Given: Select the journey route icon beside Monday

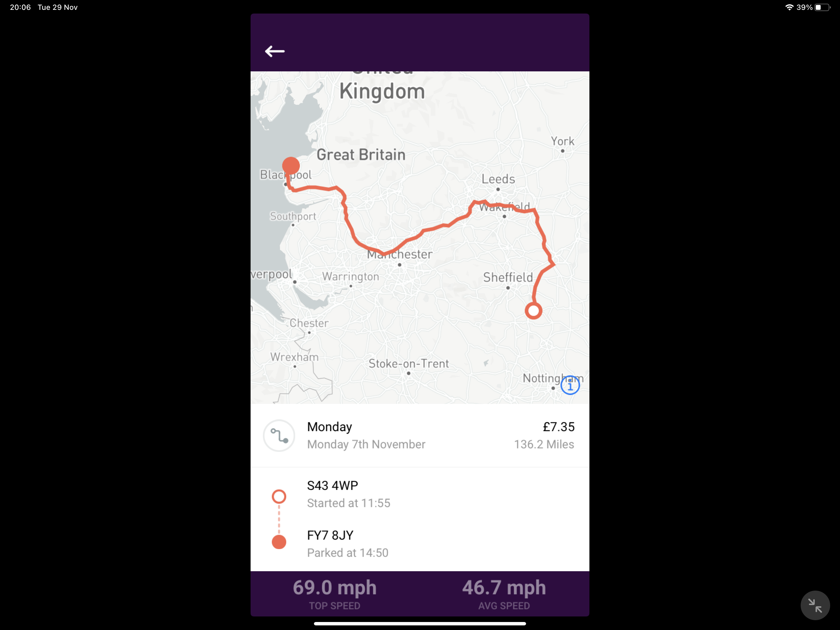Looking at the screenshot, I should point(279,436).
